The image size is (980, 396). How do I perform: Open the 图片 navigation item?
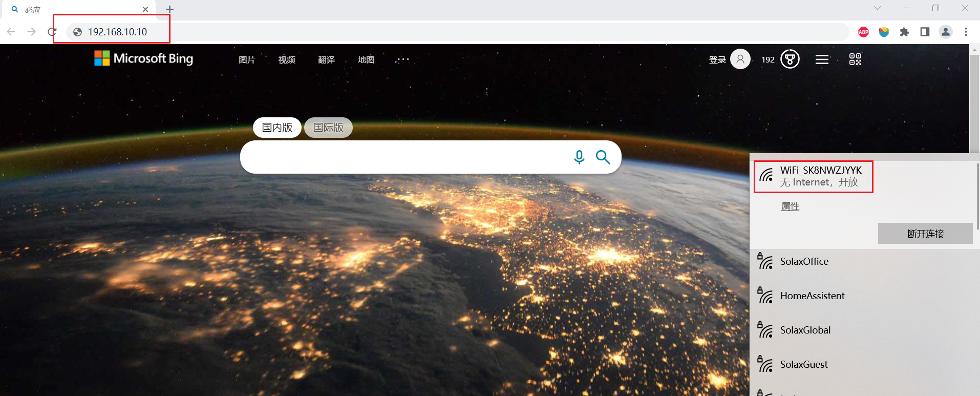point(247,60)
